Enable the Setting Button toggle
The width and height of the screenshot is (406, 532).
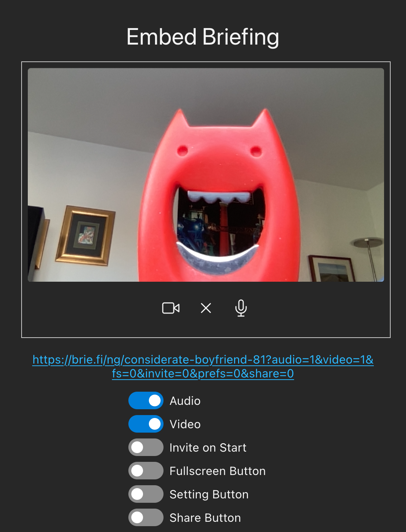(x=145, y=494)
